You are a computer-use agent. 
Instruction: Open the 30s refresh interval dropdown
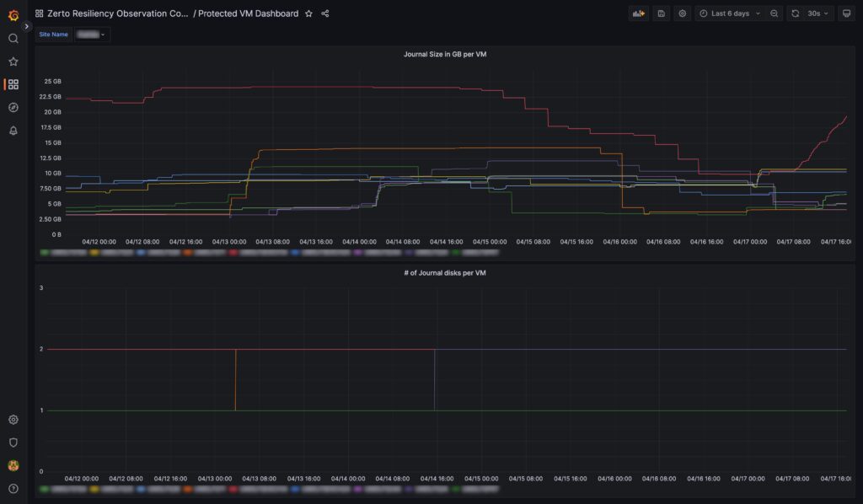click(x=817, y=13)
